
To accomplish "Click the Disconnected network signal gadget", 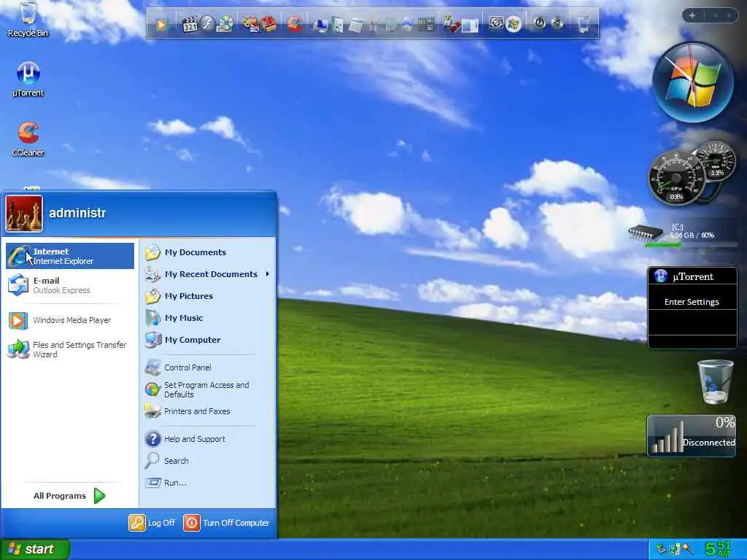I will pyautogui.click(x=692, y=435).
